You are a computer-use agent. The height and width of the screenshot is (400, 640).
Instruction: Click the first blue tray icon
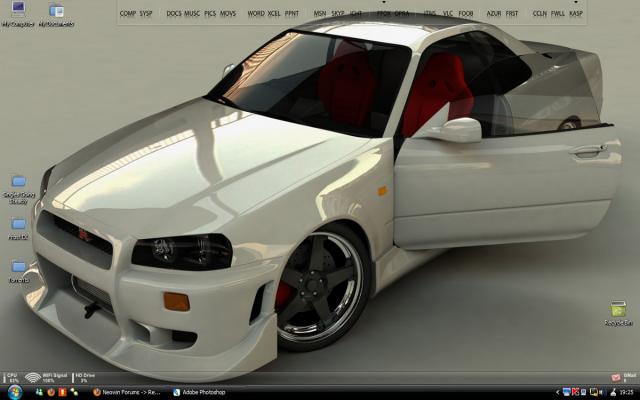pos(567,392)
